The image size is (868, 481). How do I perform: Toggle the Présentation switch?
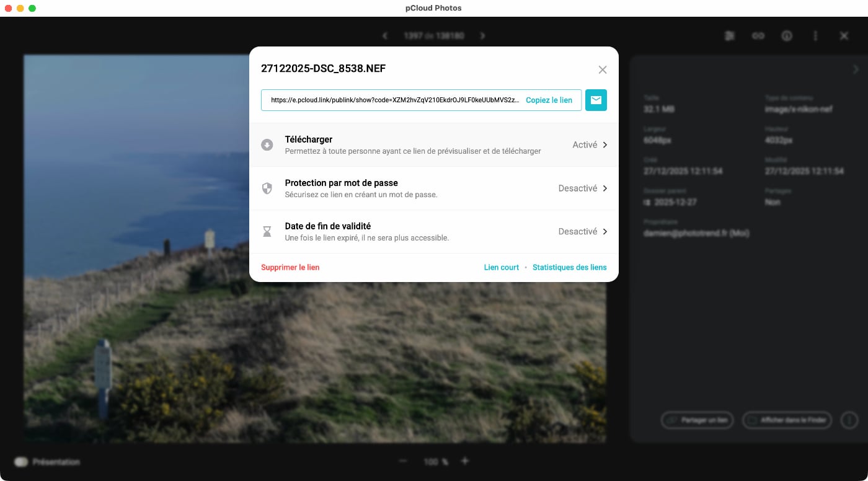[22, 462]
